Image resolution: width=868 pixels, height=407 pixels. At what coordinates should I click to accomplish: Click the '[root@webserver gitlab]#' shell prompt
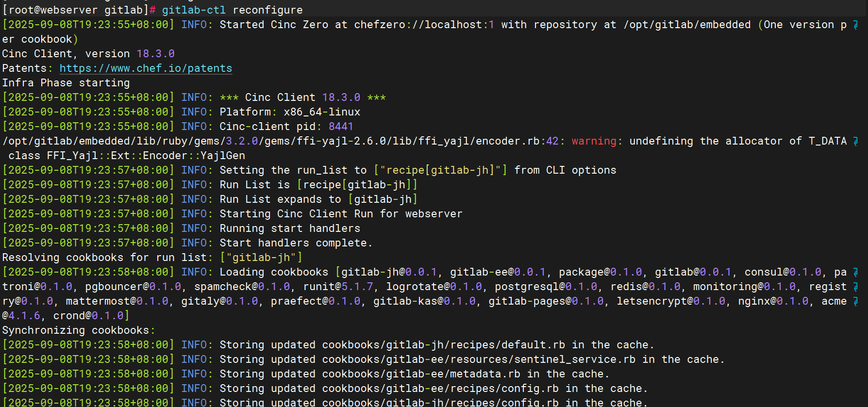point(79,10)
